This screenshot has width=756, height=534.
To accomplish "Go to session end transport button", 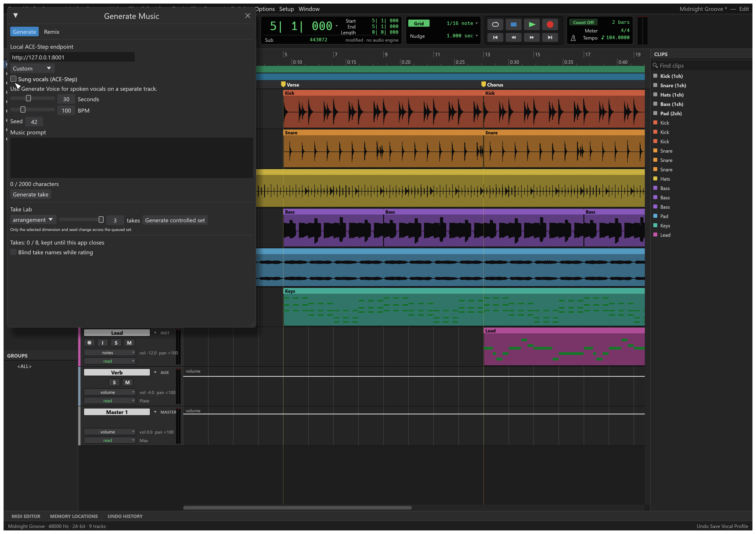I will (550, 38).
